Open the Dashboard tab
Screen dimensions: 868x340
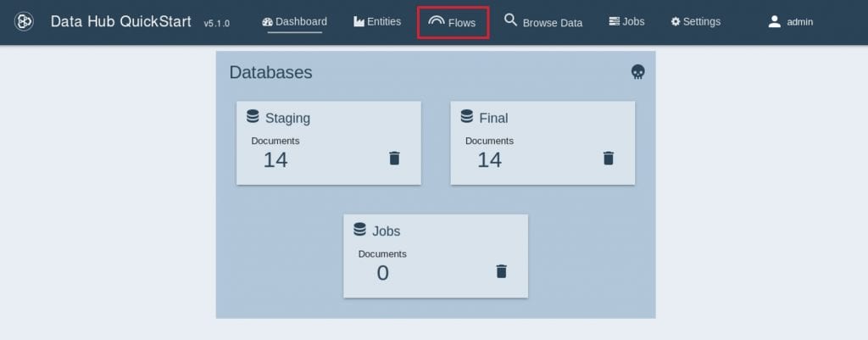tap(294, 22)
